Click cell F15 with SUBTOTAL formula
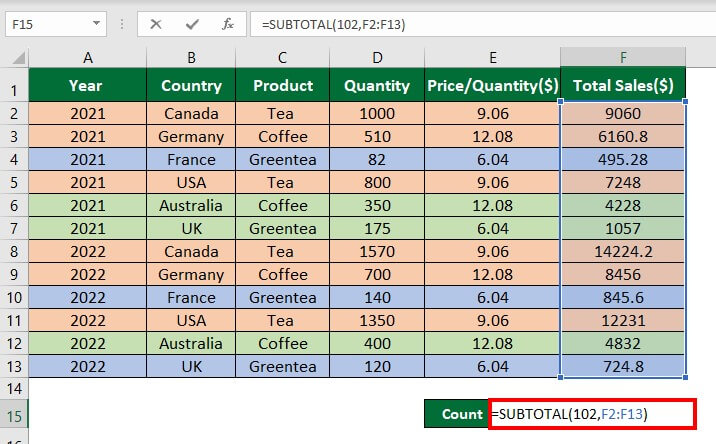Viewport: 716px width, 444px height. click(590, 414)
